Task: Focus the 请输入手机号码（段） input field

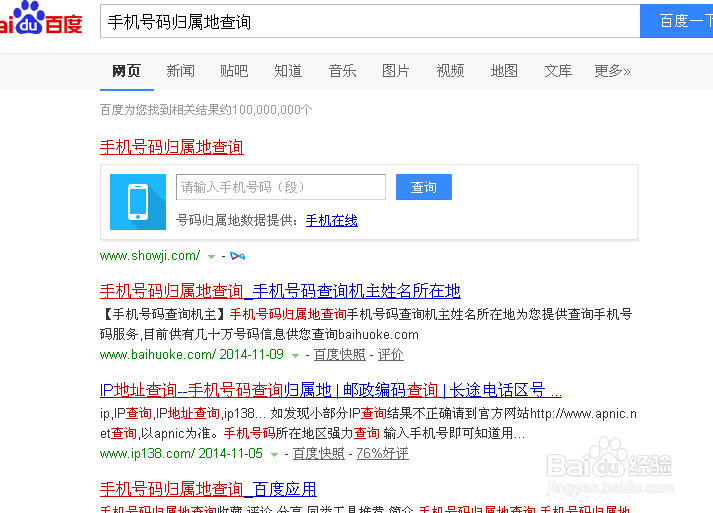Action: [x=281, y=187]
